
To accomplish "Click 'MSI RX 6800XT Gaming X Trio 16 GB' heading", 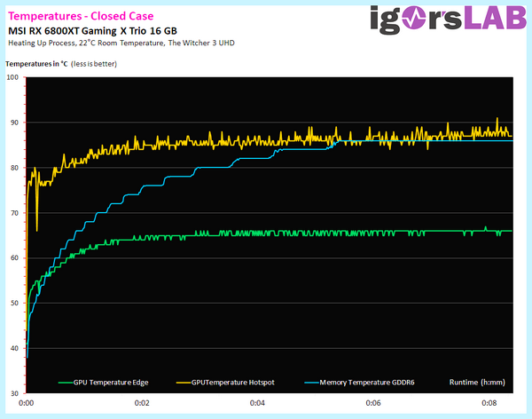I will pos(92,31).
